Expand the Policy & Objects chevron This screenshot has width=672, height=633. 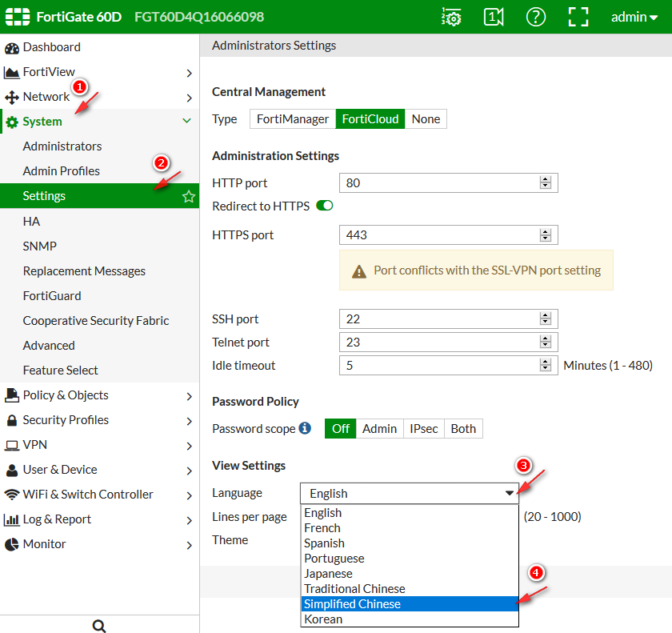click(189, 396)
